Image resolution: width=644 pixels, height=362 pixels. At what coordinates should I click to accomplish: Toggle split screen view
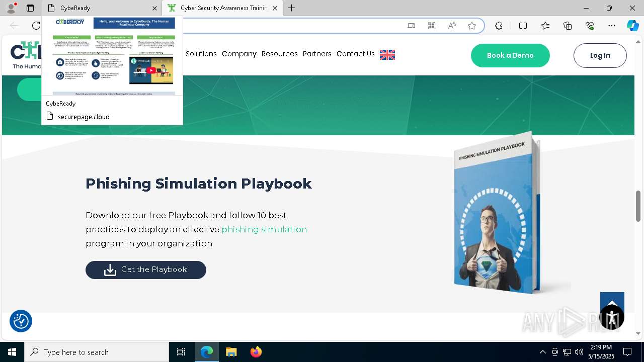point(523,26)
